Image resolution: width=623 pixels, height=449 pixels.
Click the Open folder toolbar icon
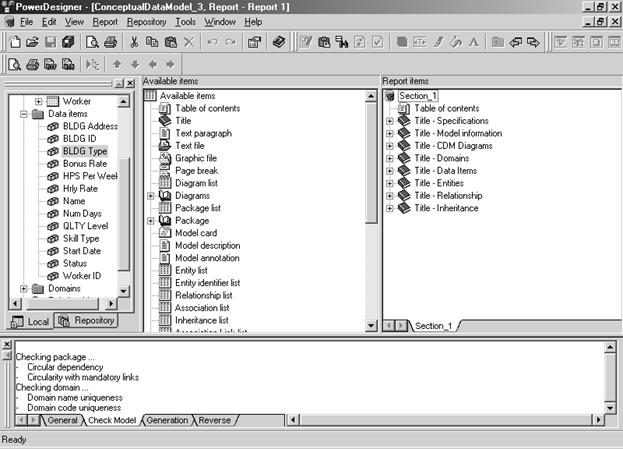(x=32, y=42)
